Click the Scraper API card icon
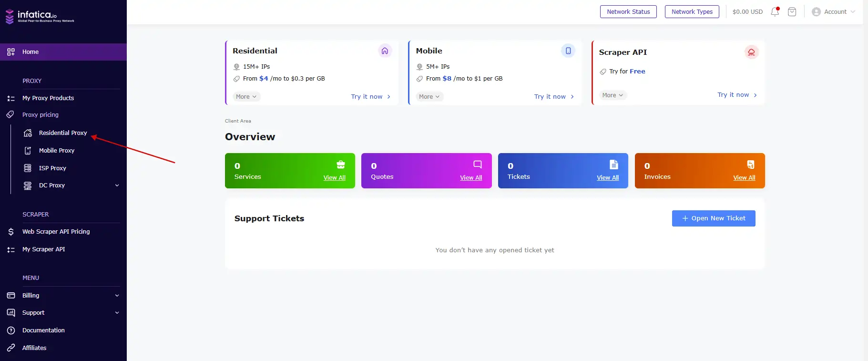868x361 pixels. 751,52
